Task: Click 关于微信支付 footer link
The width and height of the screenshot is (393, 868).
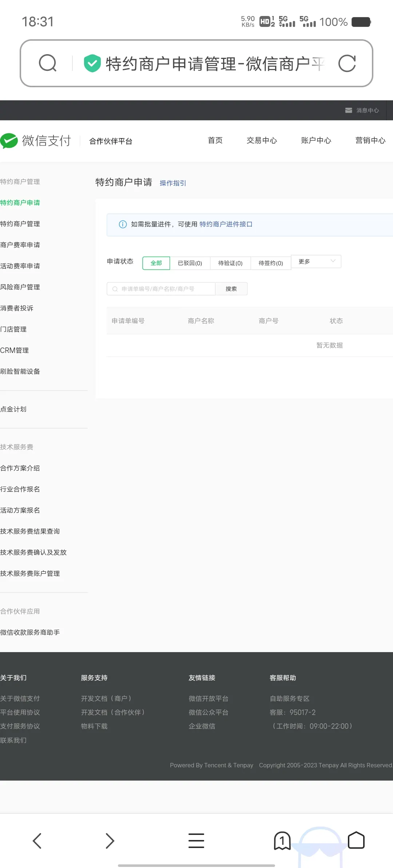Action: pyautogui.click(x=20, y=699)
